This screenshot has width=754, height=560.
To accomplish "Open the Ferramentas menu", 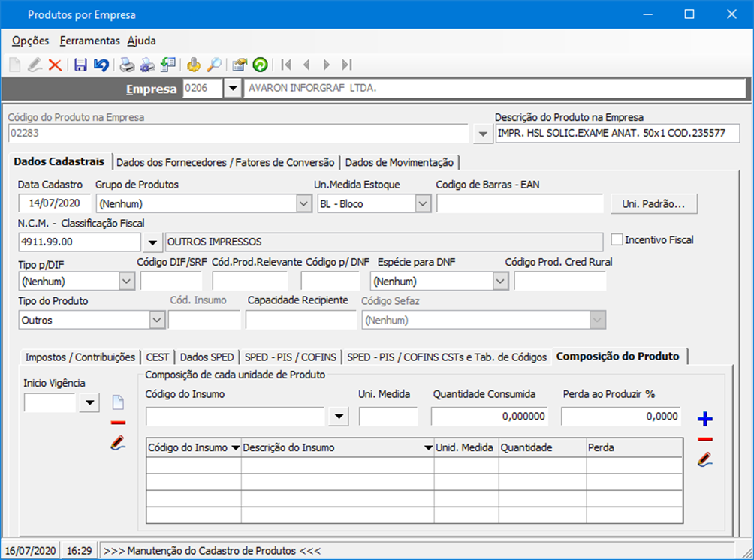I will click(90, 41).
